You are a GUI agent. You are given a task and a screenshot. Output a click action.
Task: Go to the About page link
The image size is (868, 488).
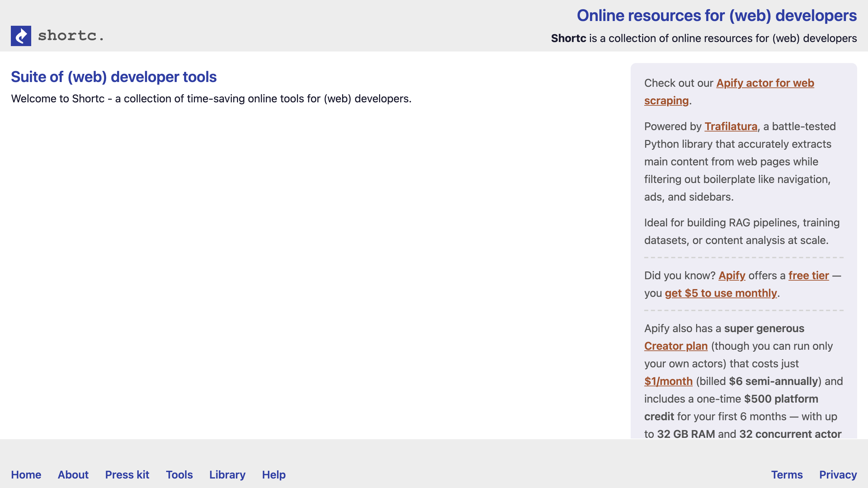(x=73, y=474)
